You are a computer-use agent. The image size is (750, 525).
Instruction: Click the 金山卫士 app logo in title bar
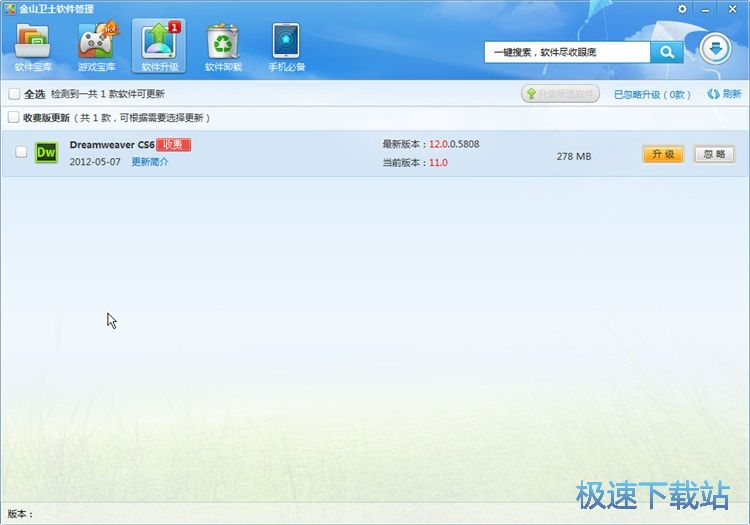click(10, 9)
